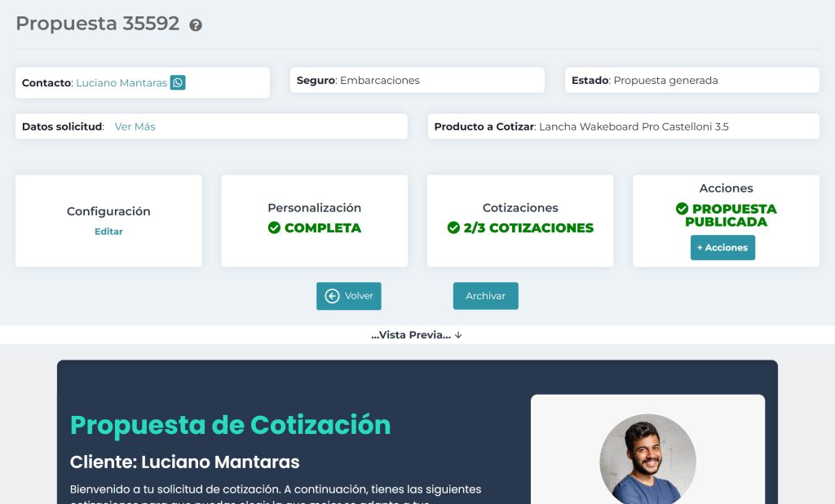Screen dimensions: 835x504
Task: Click green check icon under Personalización
Action: coord(274,228)
